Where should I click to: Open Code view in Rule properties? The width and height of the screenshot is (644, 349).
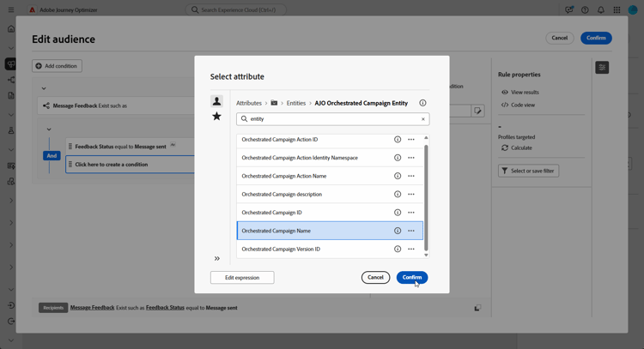[x=519, y=105]
